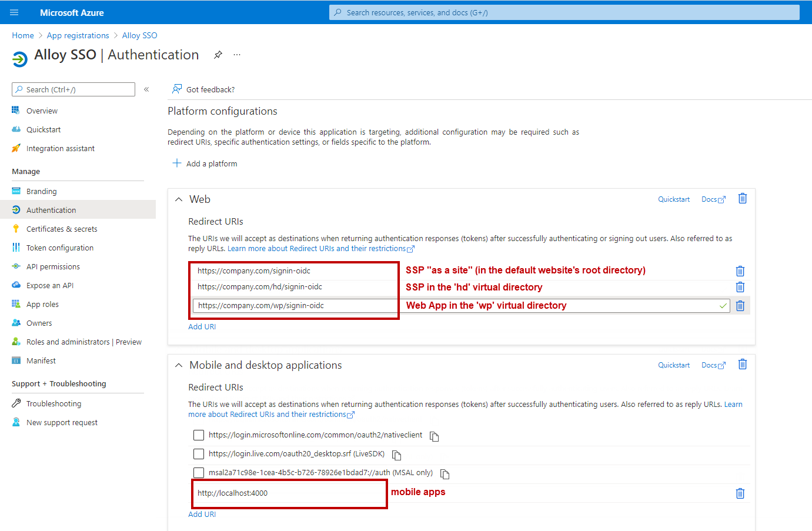Collapse the Web platform section
Screen dimensions: 812x531
[179, 199]
